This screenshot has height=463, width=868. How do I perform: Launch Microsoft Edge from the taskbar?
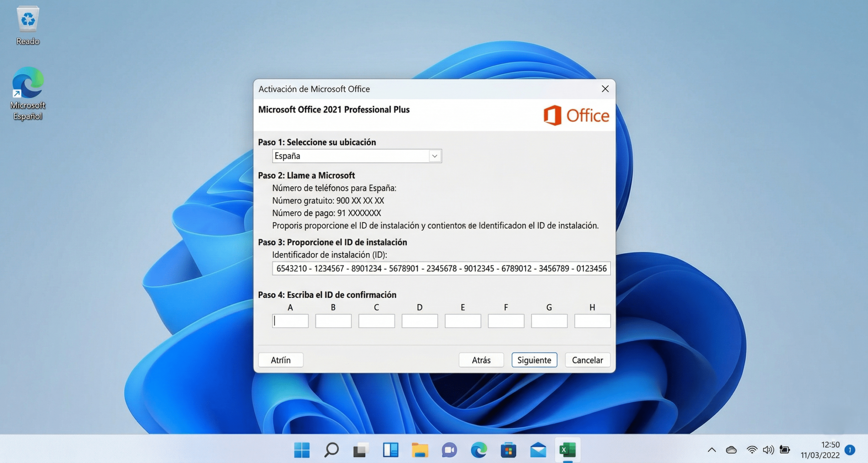click(479, 450)
